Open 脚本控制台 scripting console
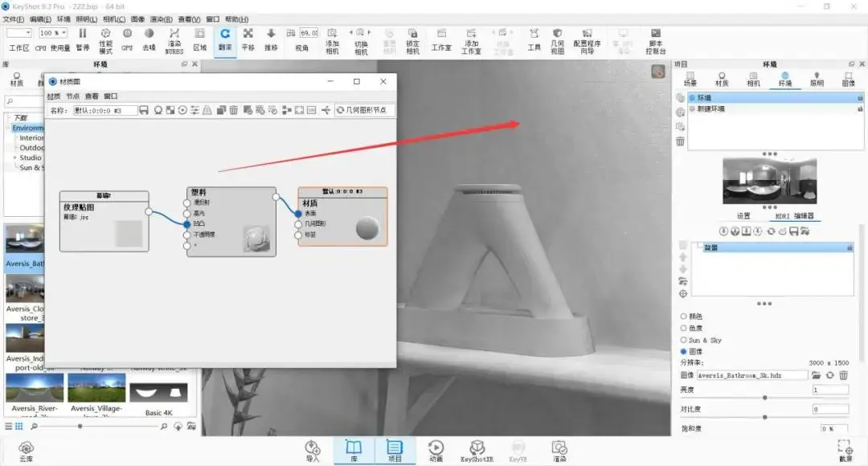Screen dimensions: 868x466 click(x=656, y=41)
